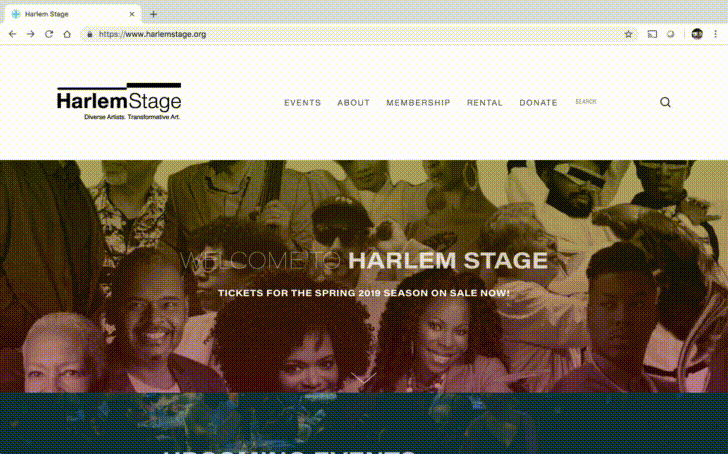Open the EVENTS menu item
Image resolution: width=728 pixels, height=454 pixels.
[303, 103]
